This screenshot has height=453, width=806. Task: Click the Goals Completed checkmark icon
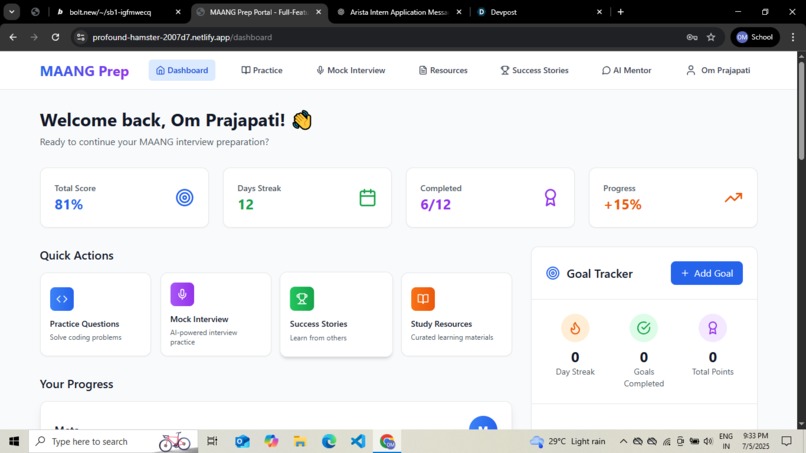click(644, 328)
